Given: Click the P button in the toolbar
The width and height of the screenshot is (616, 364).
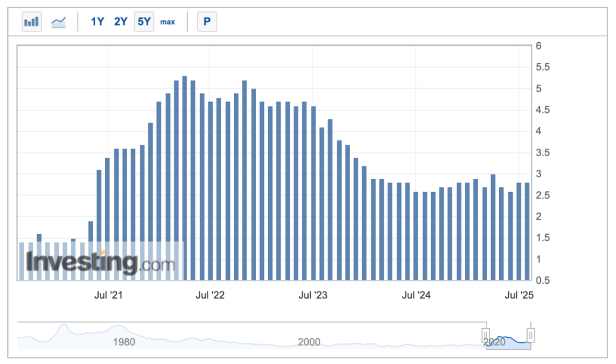Looking at the screenshot, I should tap(207, 22).
